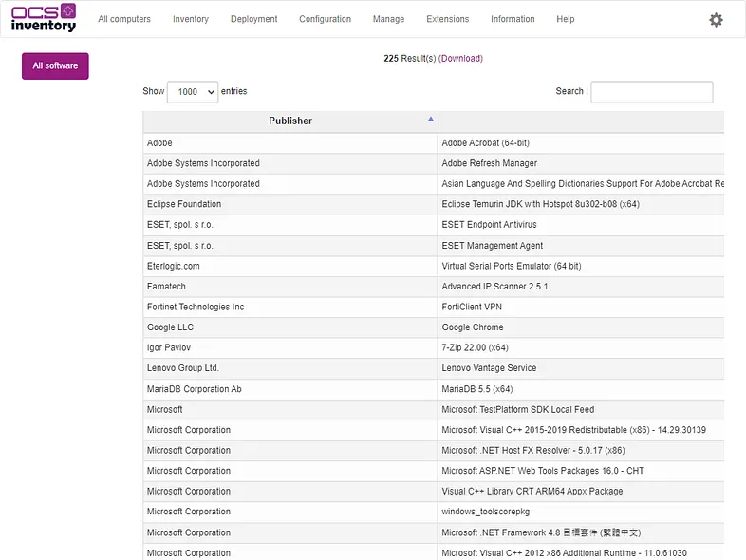Viewport: 746px width, 560px height.
Task: Select Adobe Acrobat (64-bit) cell
Action: tap(581, 143)
